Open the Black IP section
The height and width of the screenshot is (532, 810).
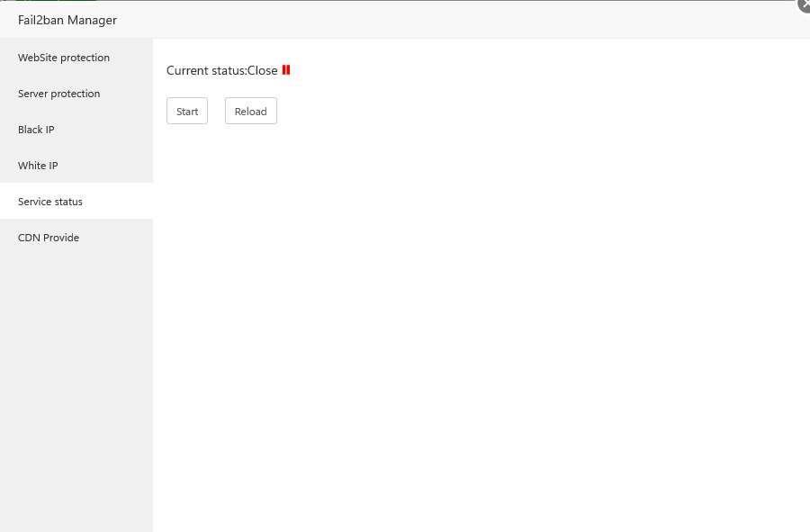[x=76, y=130]
